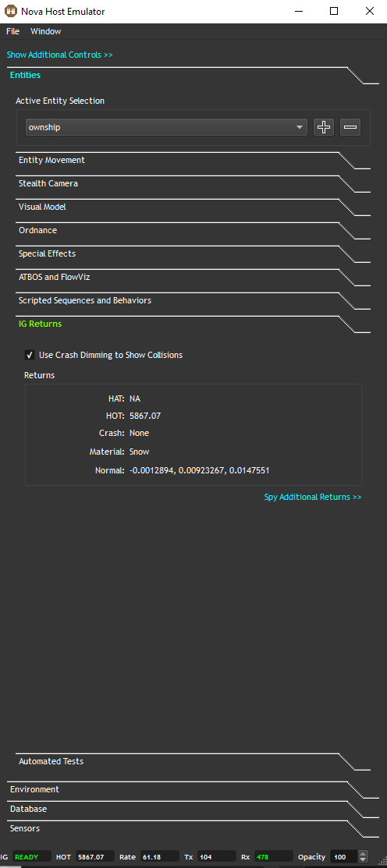Open the ownship entity dropdown
This screenshot has width=387, height=868.
(x=166, y=127)
